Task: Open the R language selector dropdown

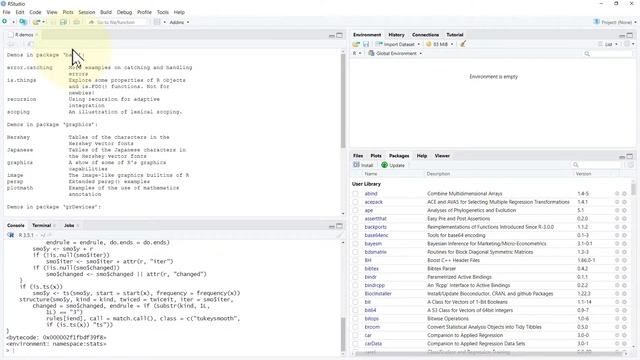Action: pos(357,53)
